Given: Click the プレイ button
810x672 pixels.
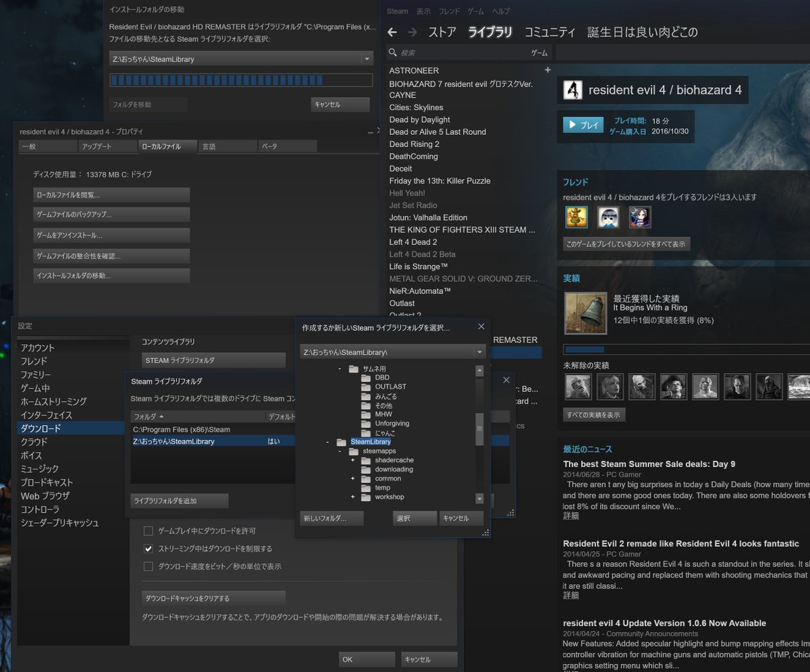Looking at the screenshot, I should (x=583, y=125).
